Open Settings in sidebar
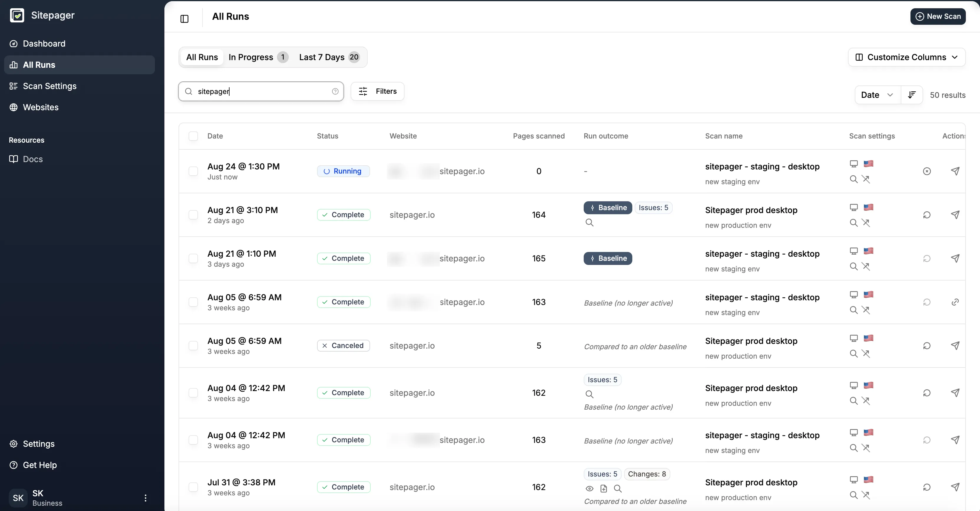The image size is (980, 511). click(79, 444)
